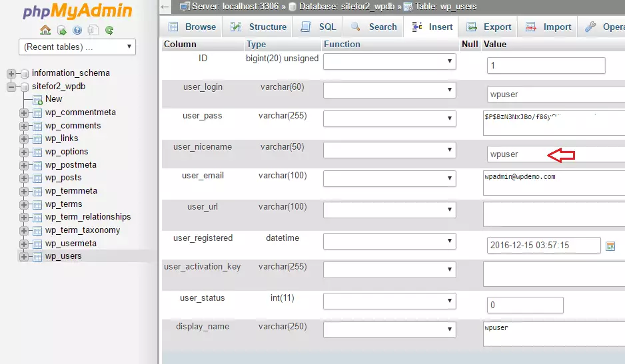The width and height of the screenshot is (625, 364).
Task: Click the user_nicename value field
Action: pos(556,154)
